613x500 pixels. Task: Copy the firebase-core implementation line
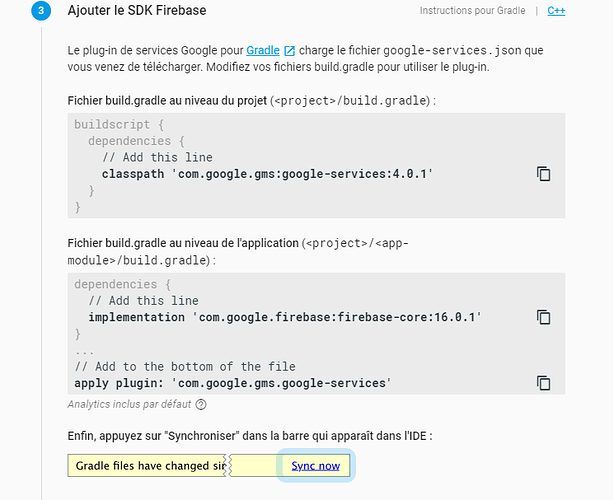click(x=543, y=317)
